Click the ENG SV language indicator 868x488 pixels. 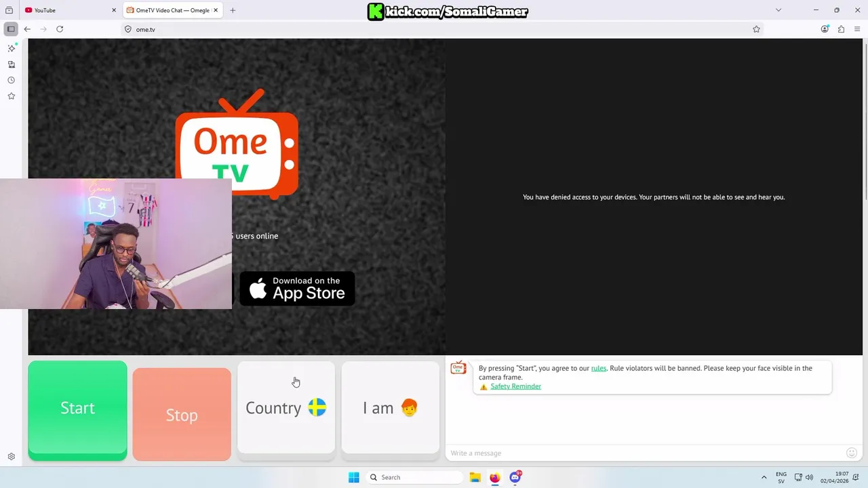tap(781, 477)
